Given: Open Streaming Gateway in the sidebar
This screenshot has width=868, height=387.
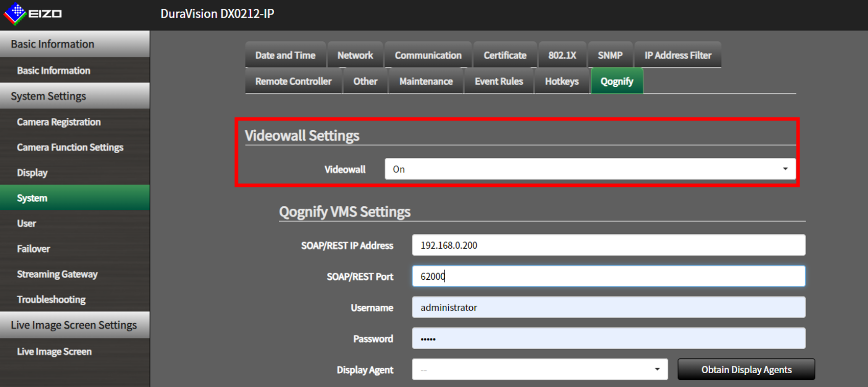Looking at the screenshot, I should [x=75, y=274].
